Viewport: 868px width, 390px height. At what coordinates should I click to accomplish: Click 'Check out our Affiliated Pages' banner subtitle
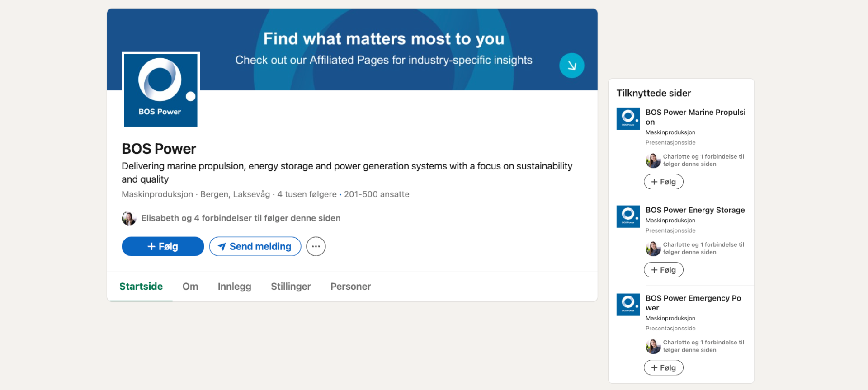pyautogui.click(x=384, y=60)
